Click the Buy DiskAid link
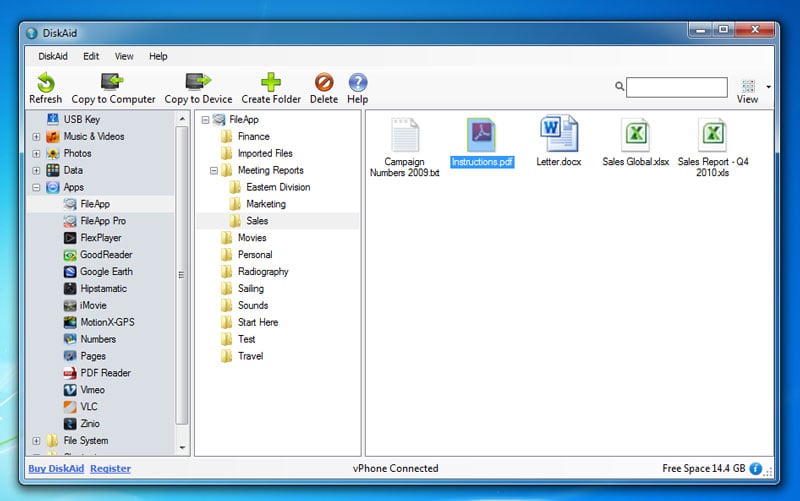Image resolution: width=800 pixels, height=501 pixels. (x=56, y=468)
